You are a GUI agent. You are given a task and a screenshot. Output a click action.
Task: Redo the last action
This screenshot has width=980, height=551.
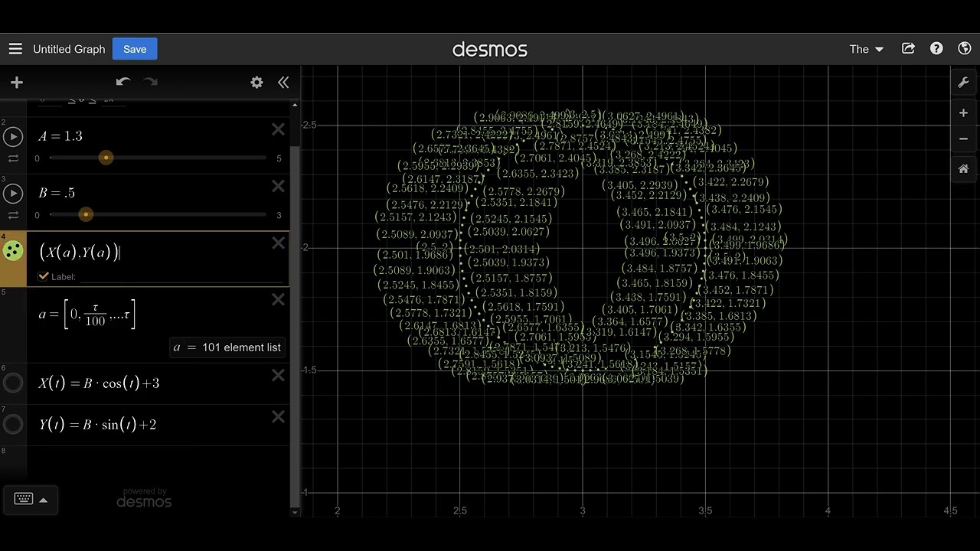[151, 82]
